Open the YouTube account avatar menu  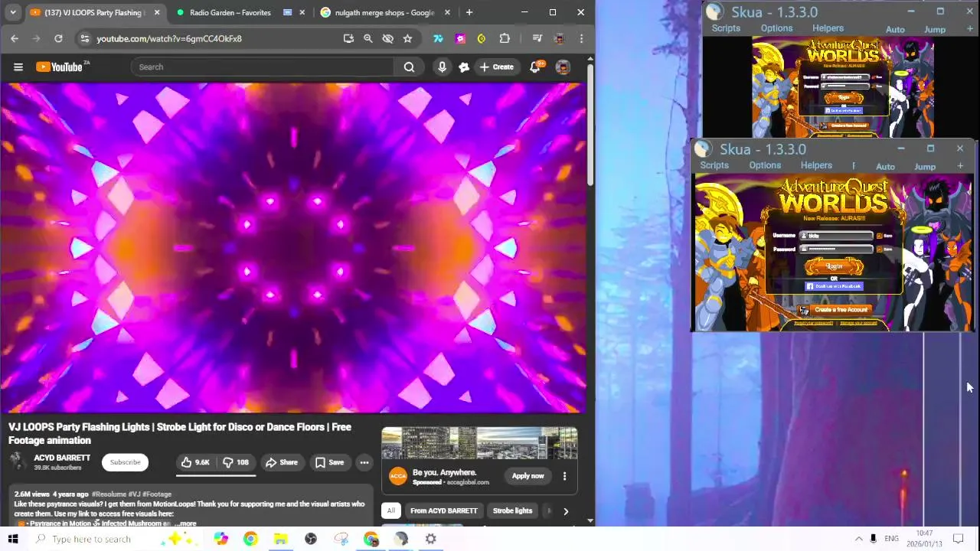[563, 67]
